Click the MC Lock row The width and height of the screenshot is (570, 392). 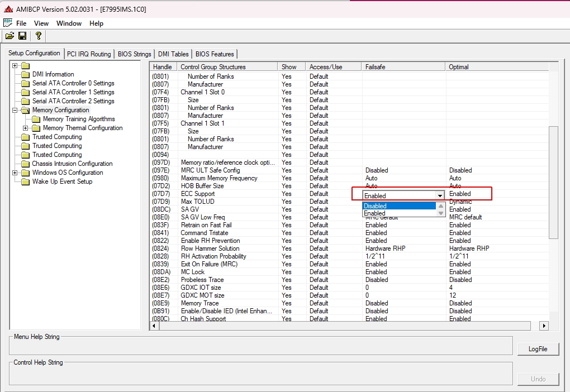349,272
